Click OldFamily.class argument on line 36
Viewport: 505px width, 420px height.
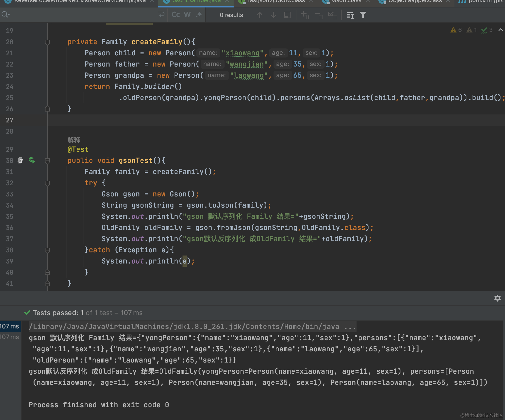[334, 228]
